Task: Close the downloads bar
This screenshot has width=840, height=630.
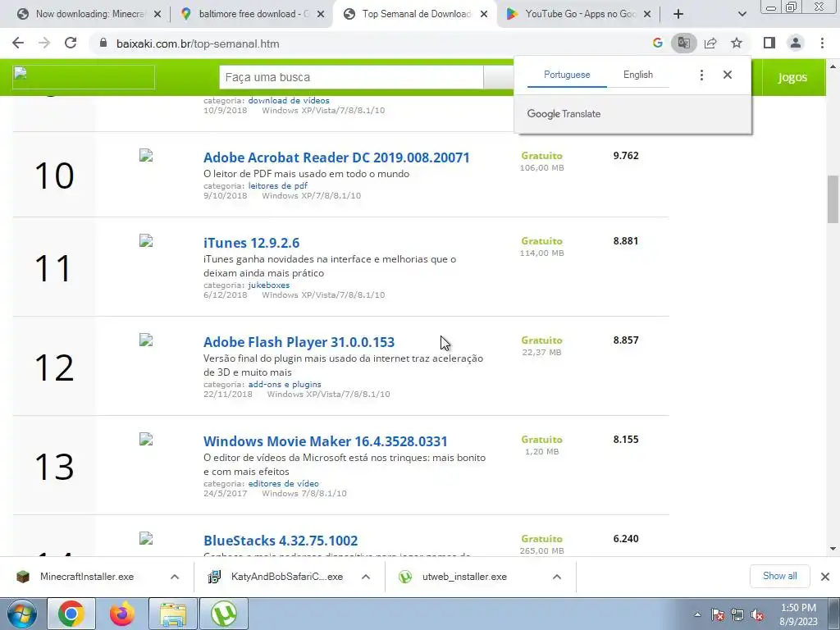Action: tap(825, 577)
